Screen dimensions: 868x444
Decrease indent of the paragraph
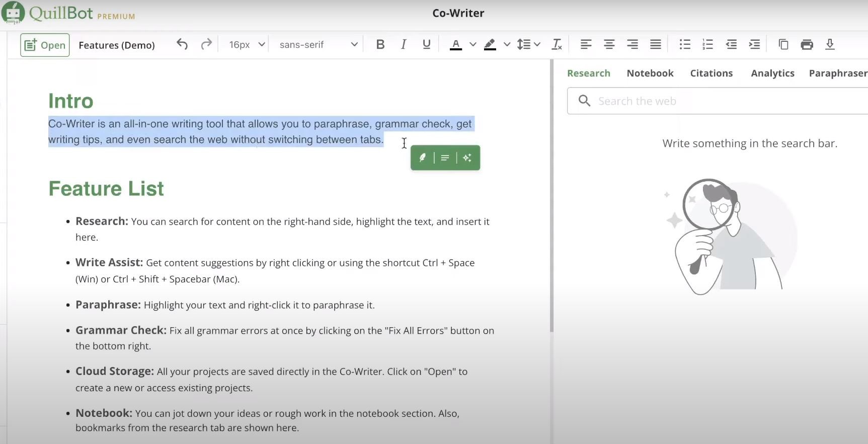point(731,45)
